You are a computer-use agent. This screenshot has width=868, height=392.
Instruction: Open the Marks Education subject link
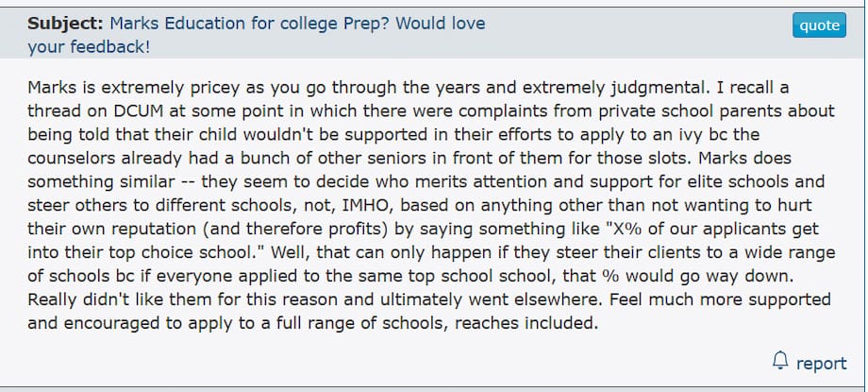click(x=297, y=24)
